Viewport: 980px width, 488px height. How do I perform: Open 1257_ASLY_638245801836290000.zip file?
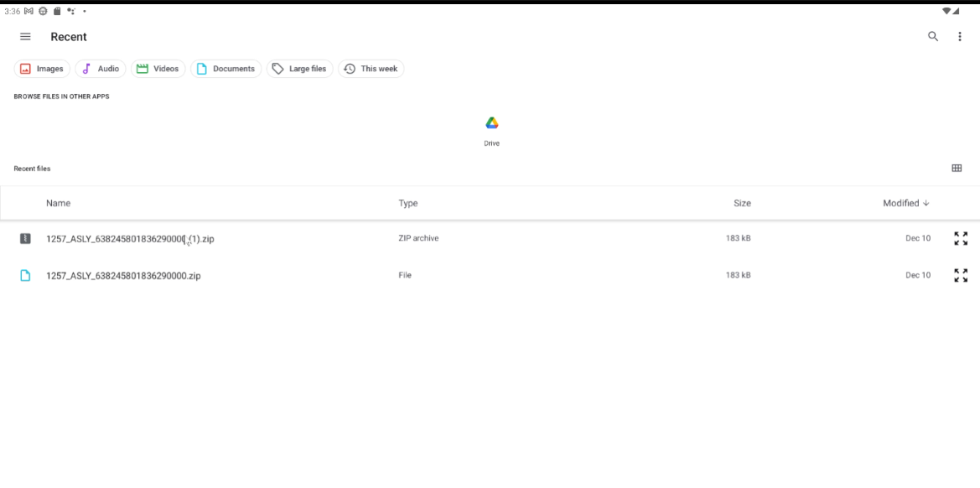click(x=123, y=276)
